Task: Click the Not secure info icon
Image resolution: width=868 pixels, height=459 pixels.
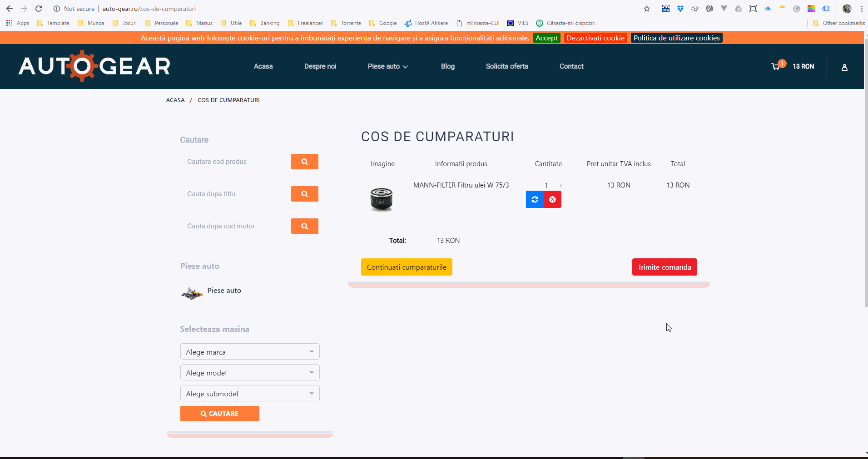Action: [x=57, y=9]
